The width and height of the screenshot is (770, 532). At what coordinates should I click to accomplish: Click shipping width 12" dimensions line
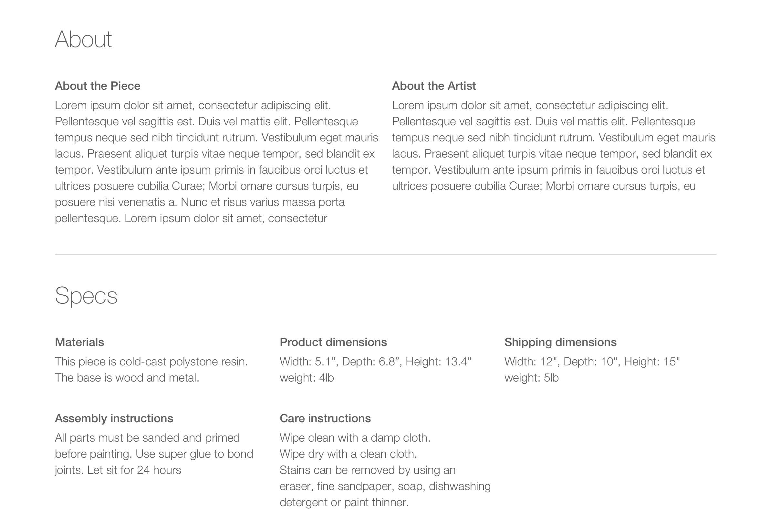pyautogui.click(x=592, y=362)
